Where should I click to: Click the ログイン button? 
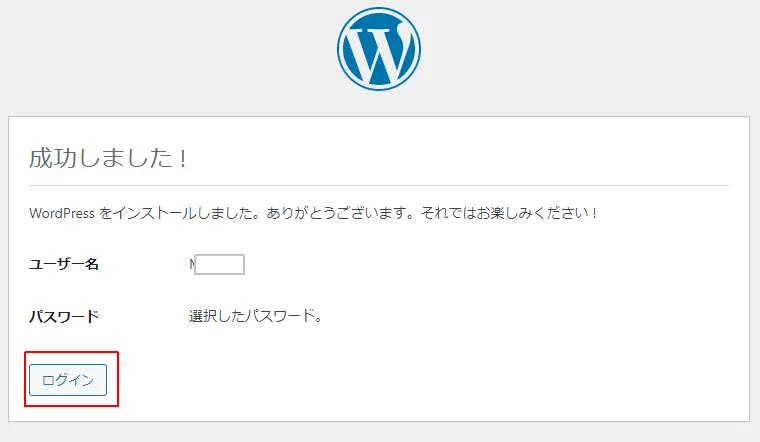(68, 380)
